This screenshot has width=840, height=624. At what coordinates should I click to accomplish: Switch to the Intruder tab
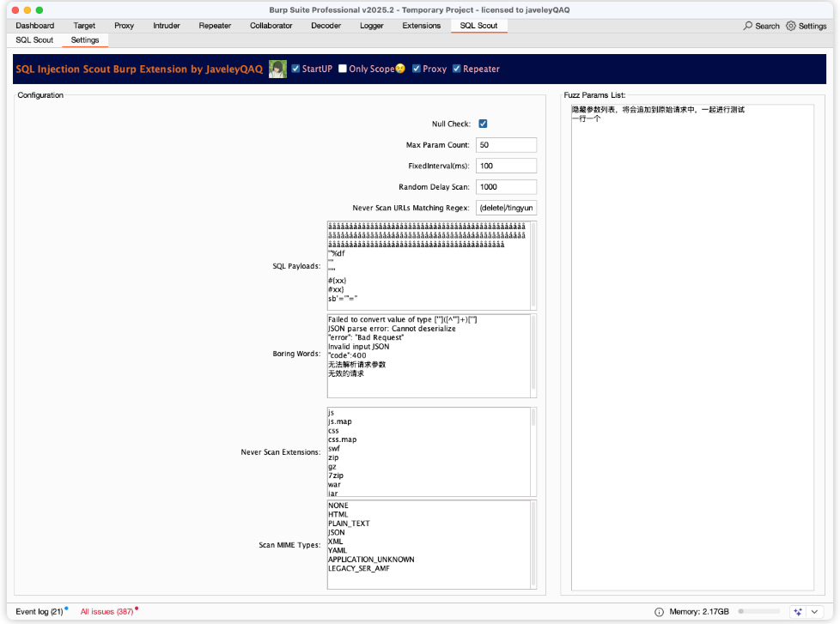(166, 26)
